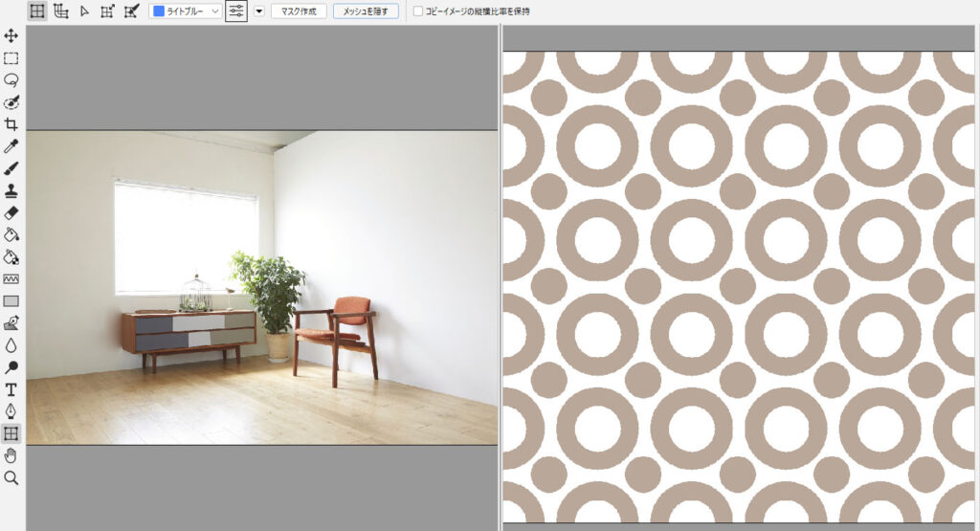Select the Crop tool
The image size is (980, 531).
[x=11, y=123]
